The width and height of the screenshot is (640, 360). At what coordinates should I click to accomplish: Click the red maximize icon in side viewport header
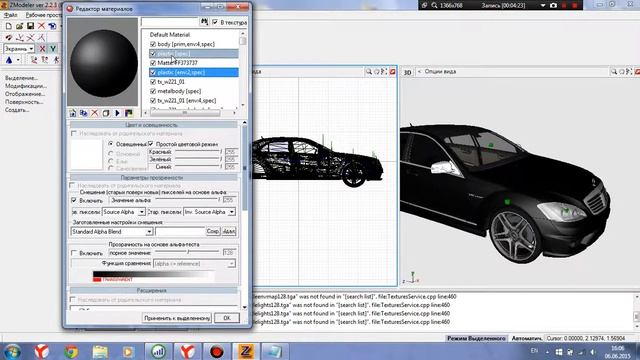pyautogui.click(x=393, y=71)
